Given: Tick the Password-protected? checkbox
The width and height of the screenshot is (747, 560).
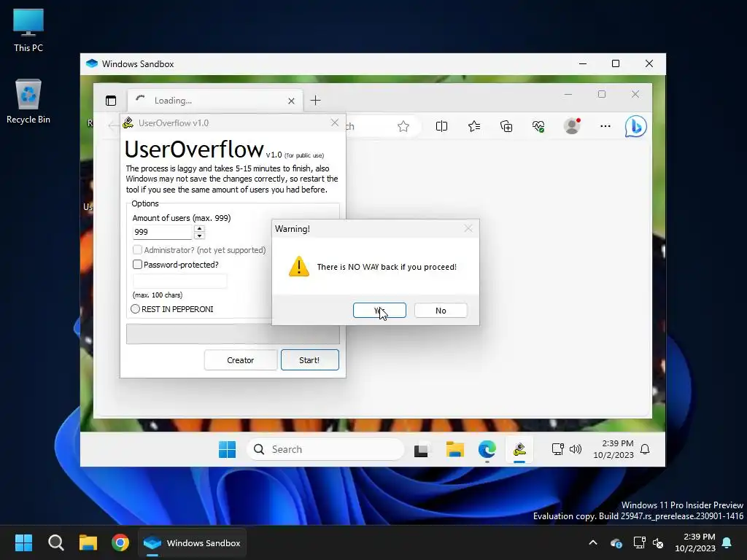Looking at the screenshot, I should click(x=137, y=264).
